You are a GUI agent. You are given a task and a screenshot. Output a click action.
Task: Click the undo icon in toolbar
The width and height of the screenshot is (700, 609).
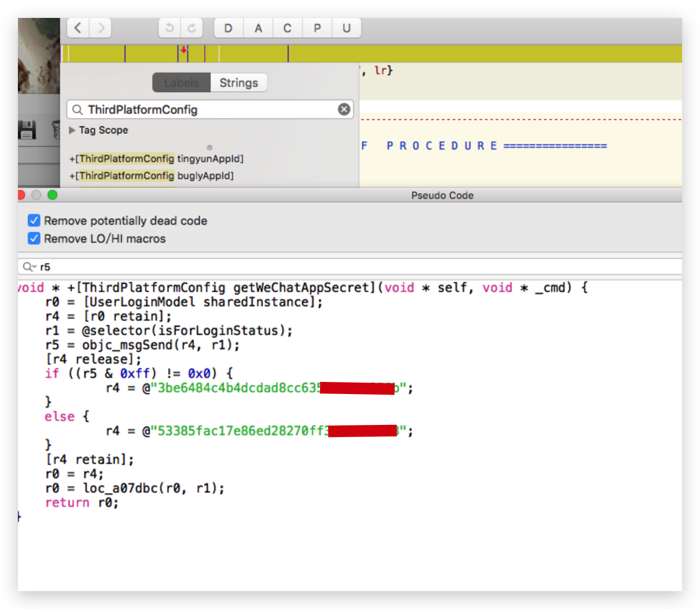pos(169,28)
